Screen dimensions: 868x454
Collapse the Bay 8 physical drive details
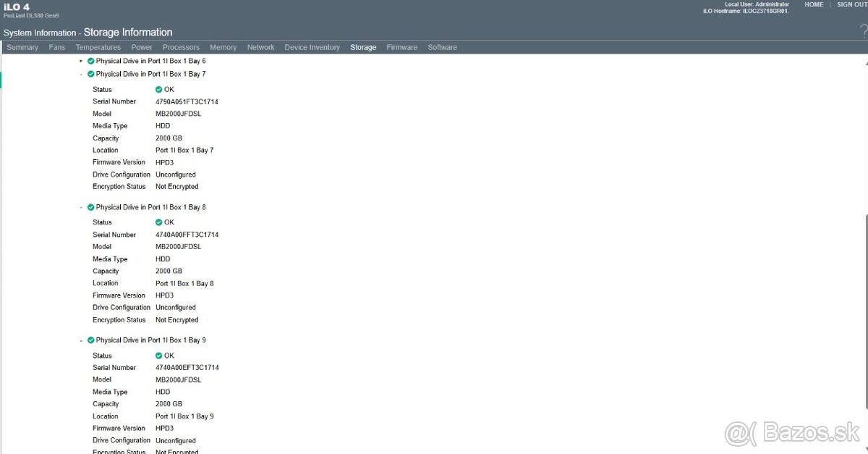point(81,207)
